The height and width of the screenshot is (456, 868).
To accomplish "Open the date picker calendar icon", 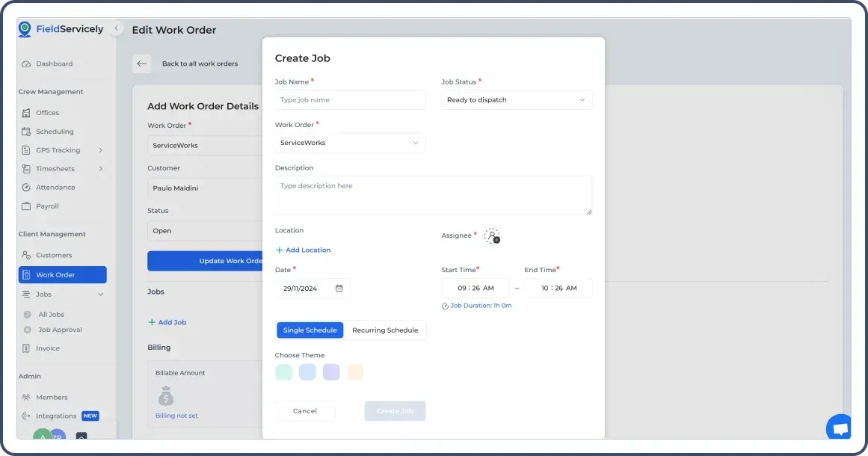I will click(339, 288).
